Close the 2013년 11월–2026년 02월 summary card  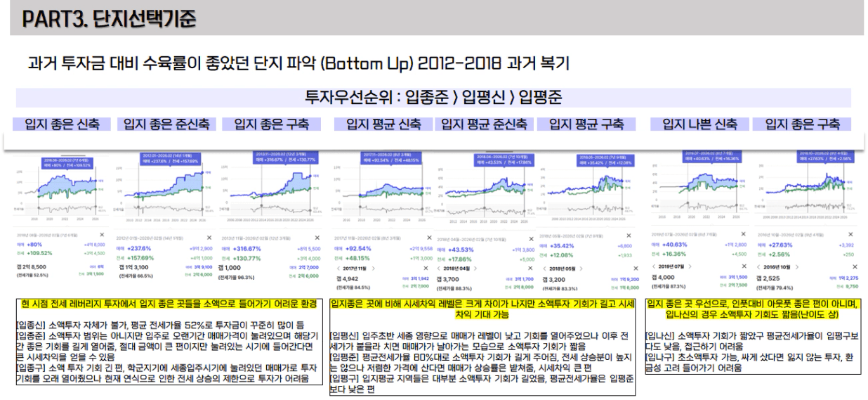pyautogui.click(x=317, y=238)
